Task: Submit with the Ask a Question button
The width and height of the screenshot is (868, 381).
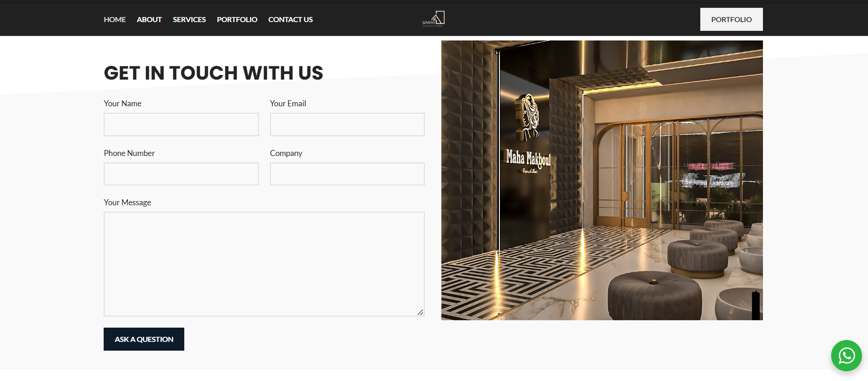Action: point(144,339)
